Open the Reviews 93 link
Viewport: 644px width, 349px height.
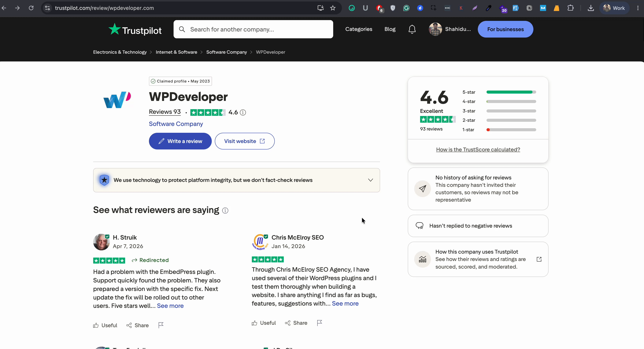165,112
